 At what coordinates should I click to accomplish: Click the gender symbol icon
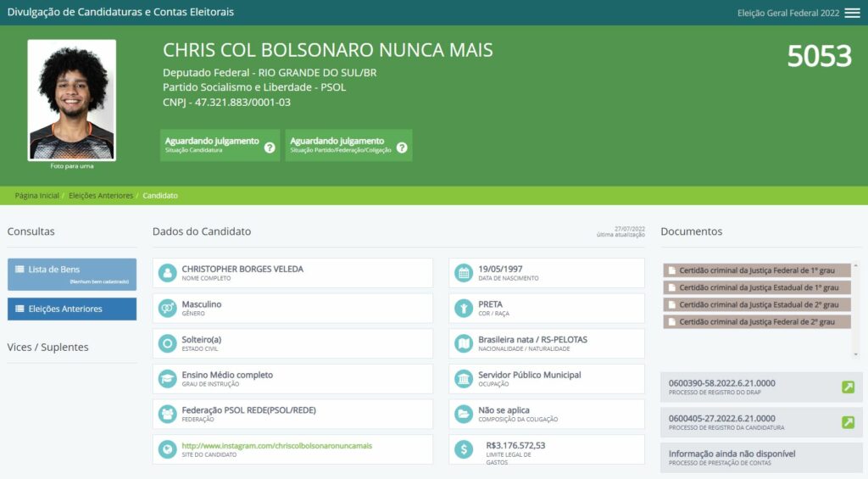pyautogui.click(x=167, y=309)
